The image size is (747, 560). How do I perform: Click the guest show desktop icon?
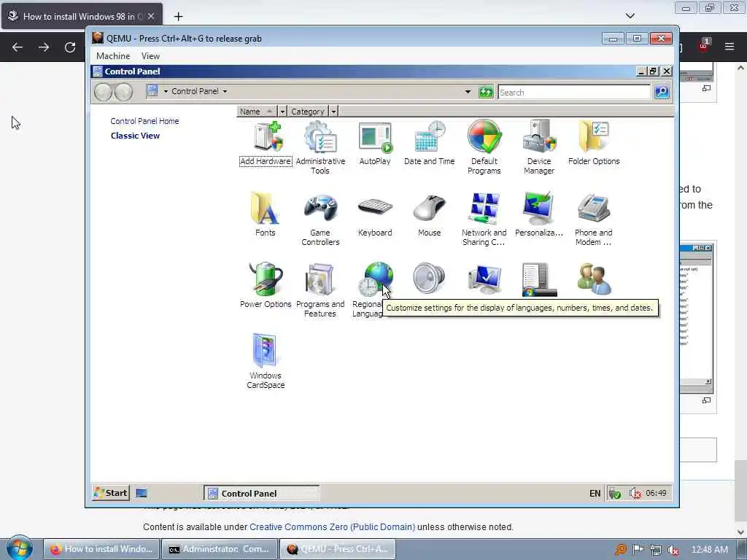point(142,493)
